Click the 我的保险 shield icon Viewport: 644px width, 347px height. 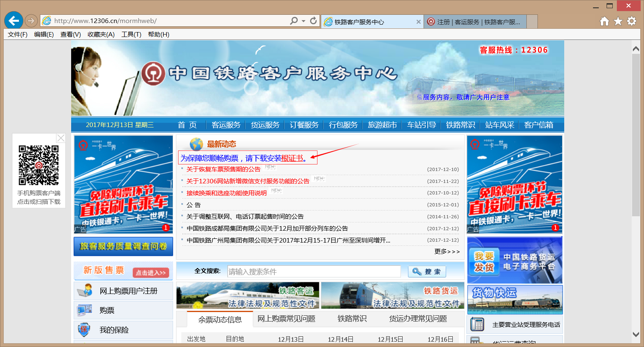pyautogui.click(x=84, y=330)
